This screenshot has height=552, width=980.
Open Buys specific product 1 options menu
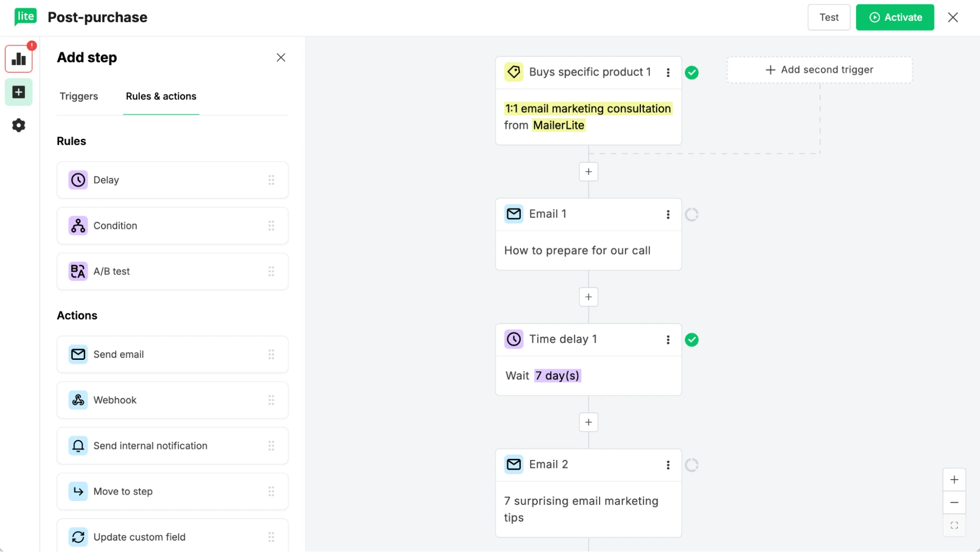point(668,72)
